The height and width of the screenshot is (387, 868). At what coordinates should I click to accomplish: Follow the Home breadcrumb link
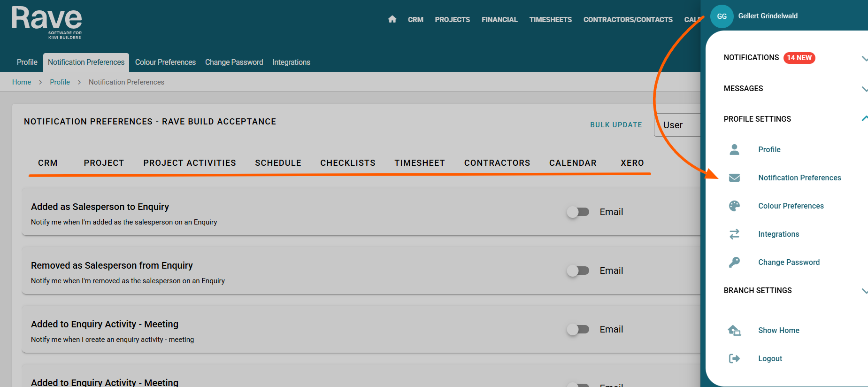(22, 82)
